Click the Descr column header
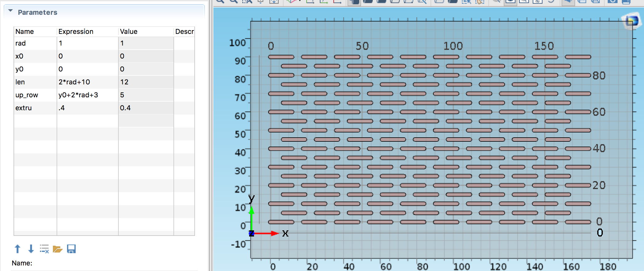The image size is (644, 271). 184,31
